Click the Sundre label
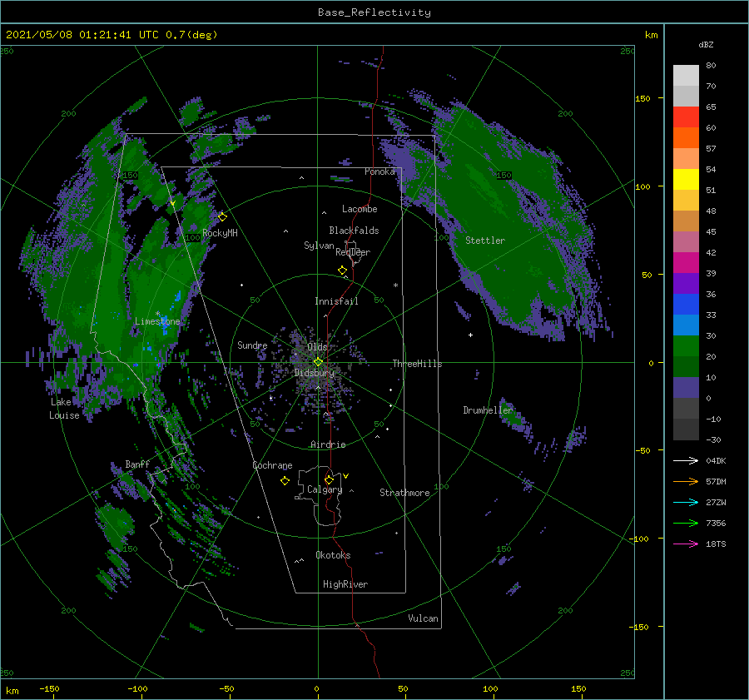The width and height of the screenshot is (749, 700). coord(252,345)
